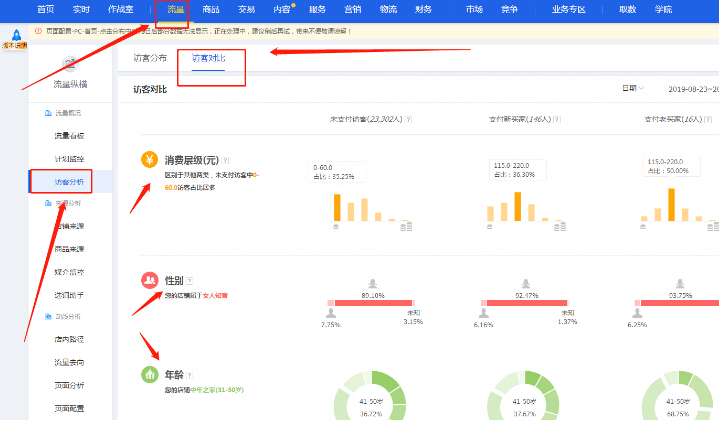Open the 商品 top menu

tap(211, 9)
